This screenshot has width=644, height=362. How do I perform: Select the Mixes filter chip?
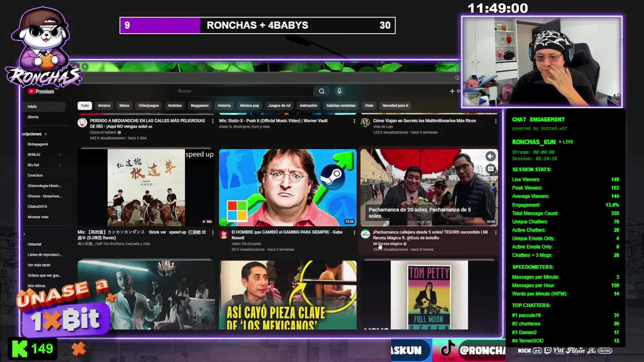pos(124,106)
